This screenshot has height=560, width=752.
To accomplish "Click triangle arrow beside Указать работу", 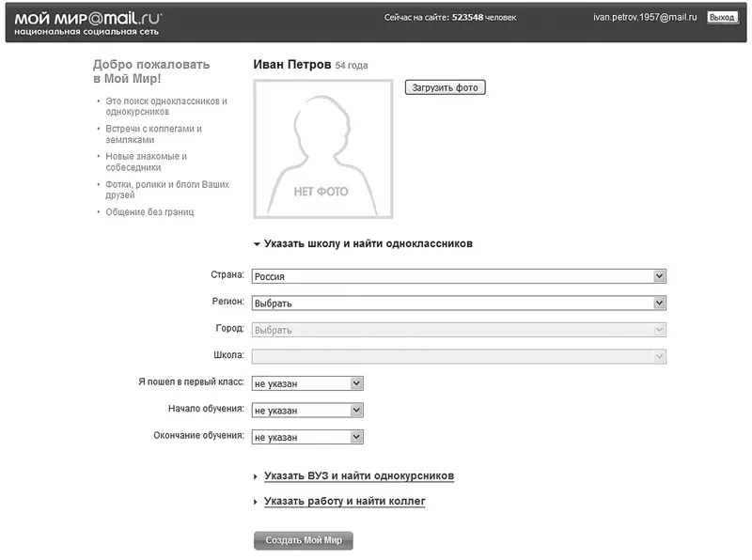I will [256, 502].
